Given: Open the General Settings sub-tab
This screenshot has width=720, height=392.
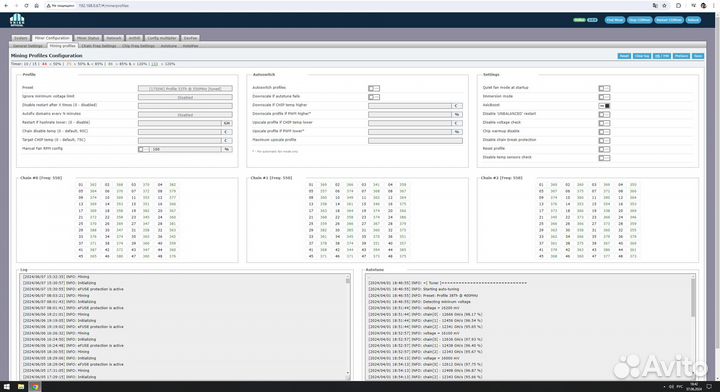Looking at the screenshot, I should [x=28, y=46].
